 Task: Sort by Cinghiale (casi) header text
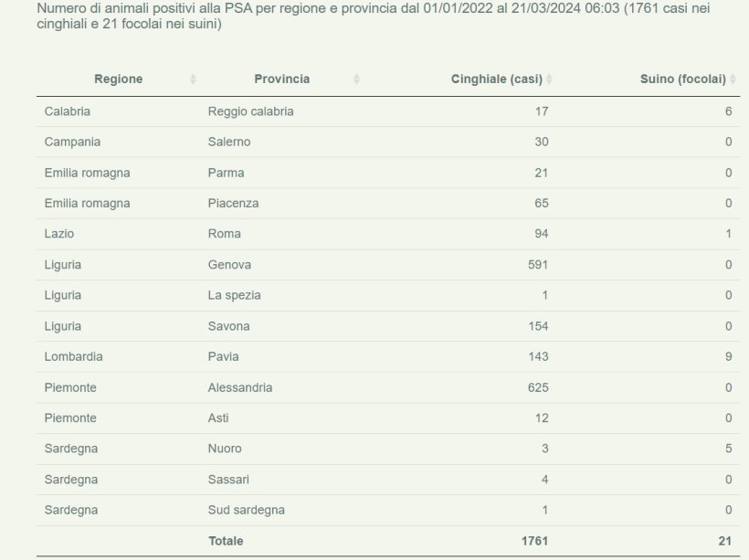tap(497, 79)
